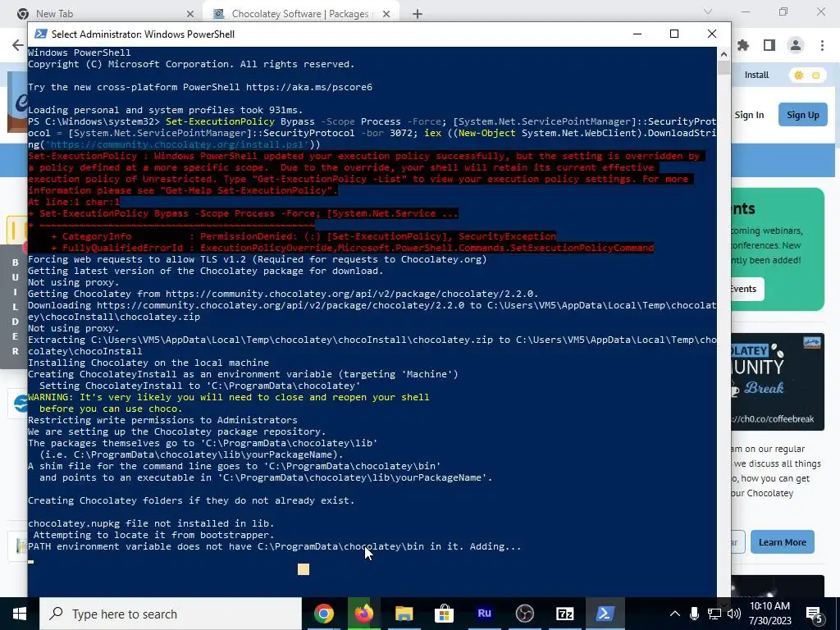
Task: Click the taskbar search box
Action: [x=171, y=614]
